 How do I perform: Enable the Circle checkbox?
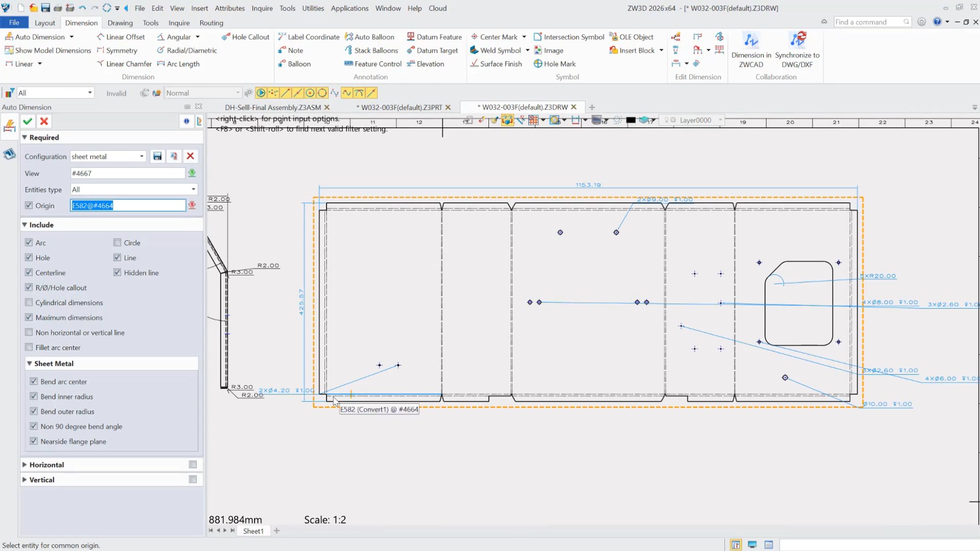117,242
